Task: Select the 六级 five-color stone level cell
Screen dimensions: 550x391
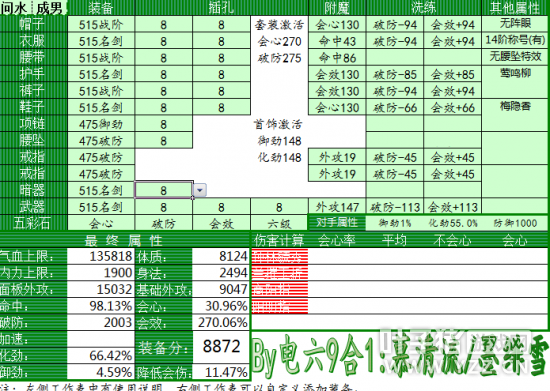Action: click(x=279, y=223)
